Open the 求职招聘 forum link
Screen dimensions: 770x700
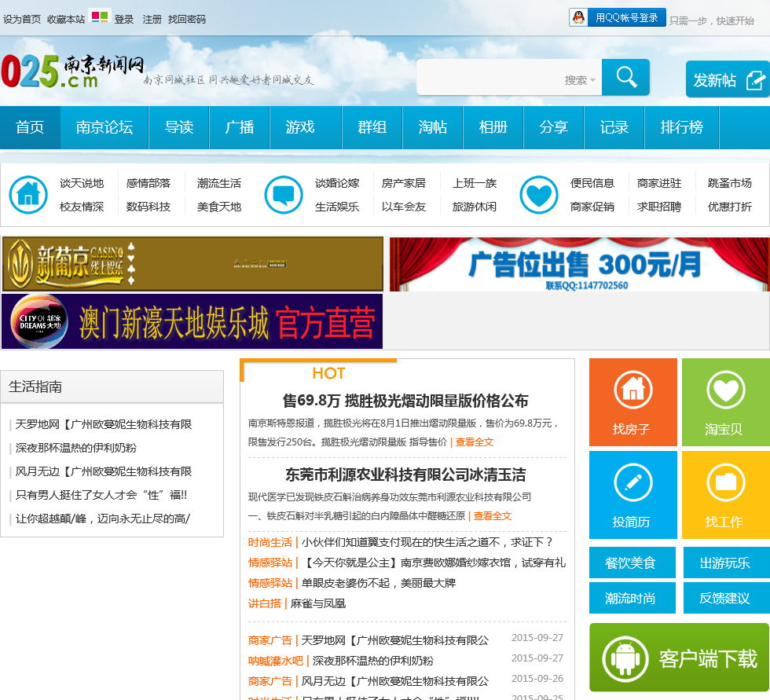(659, 207)
